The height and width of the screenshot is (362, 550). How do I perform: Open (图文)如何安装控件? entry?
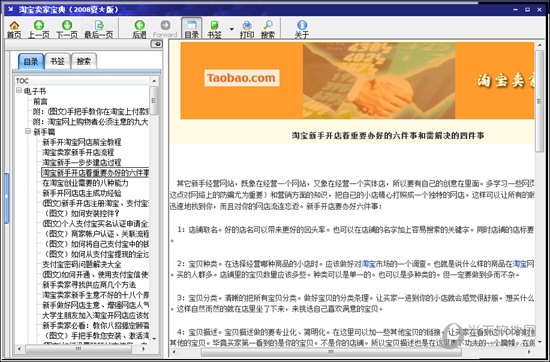tap(81, 214)
